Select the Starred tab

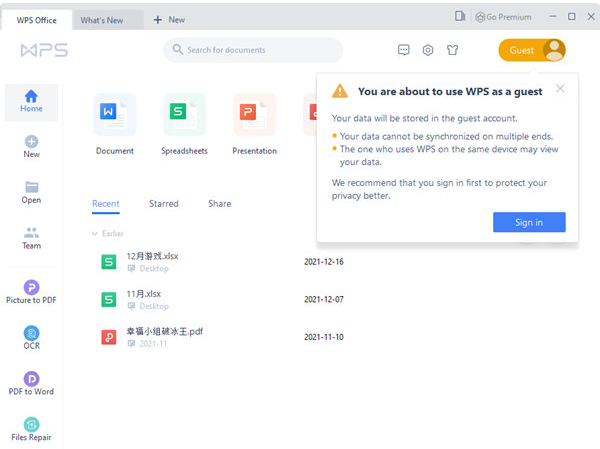click(x=164, y=204)
